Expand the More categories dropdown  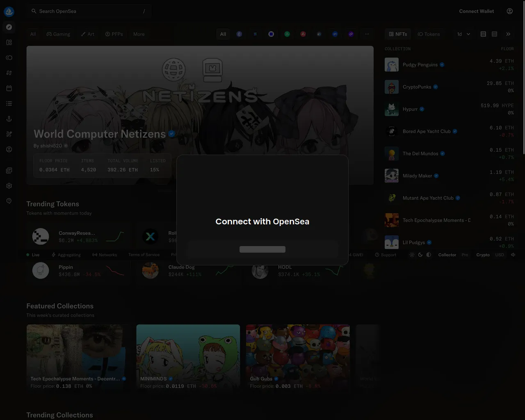pyautogui.click(x=139, y=34)
